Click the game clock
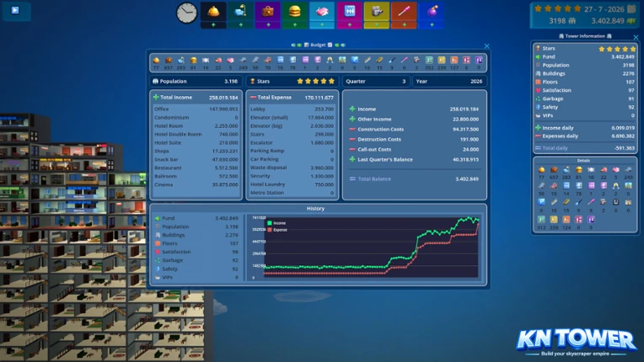 [186, 13]
